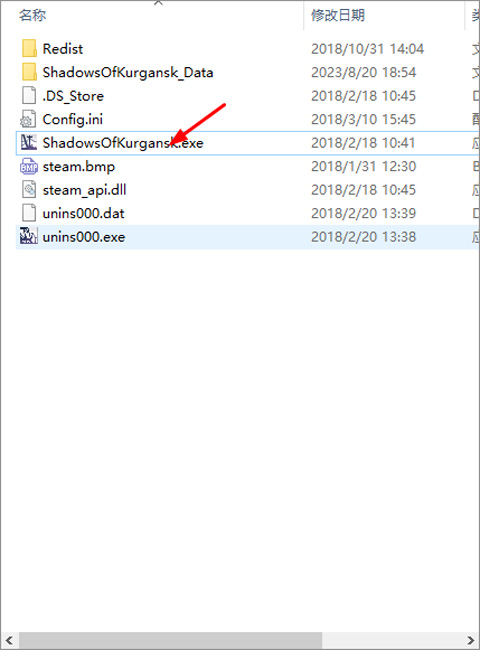Viewport: 480px width, 650px height.
Task: Click the left arrow of horizontal scrollbar
Action: click(x=9, y=640)
